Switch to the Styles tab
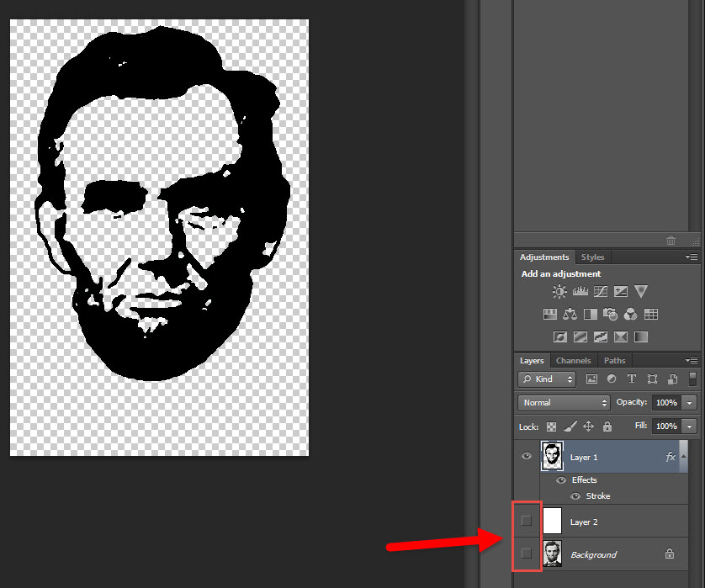This screenshot has height=588, width=705. [592, 257]
